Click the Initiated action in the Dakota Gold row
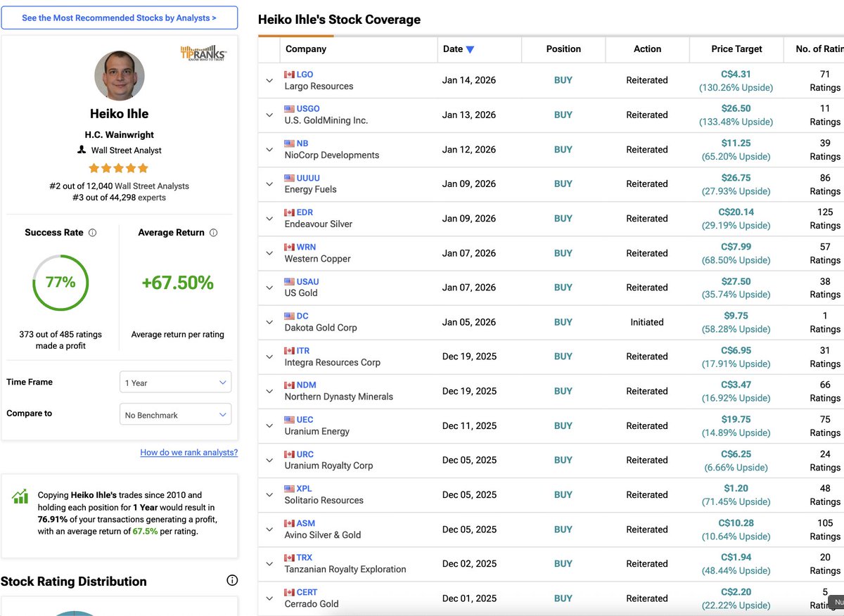This screenshot has width=844, height=616. (x=647, y=322)
